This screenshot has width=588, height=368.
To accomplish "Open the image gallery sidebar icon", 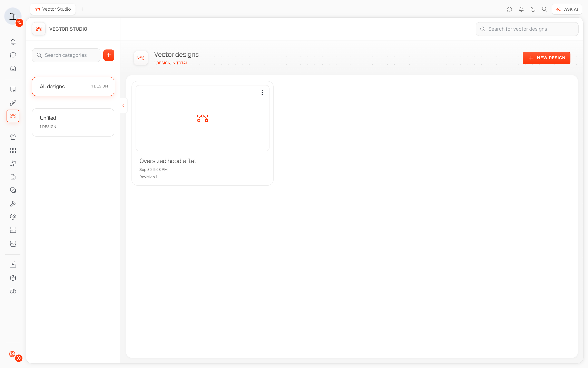I will (13, 244).
